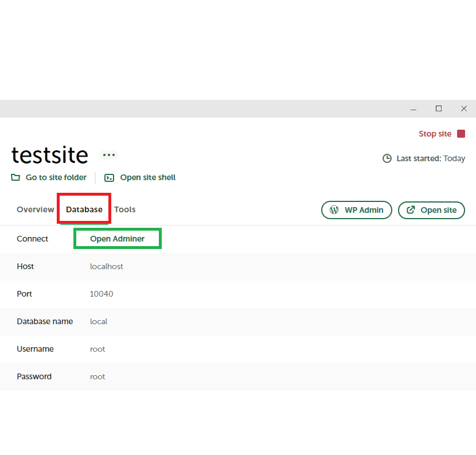The width and height of the screenshot is (476, 455).
Task: Click the Password row label
Action: 34,376
